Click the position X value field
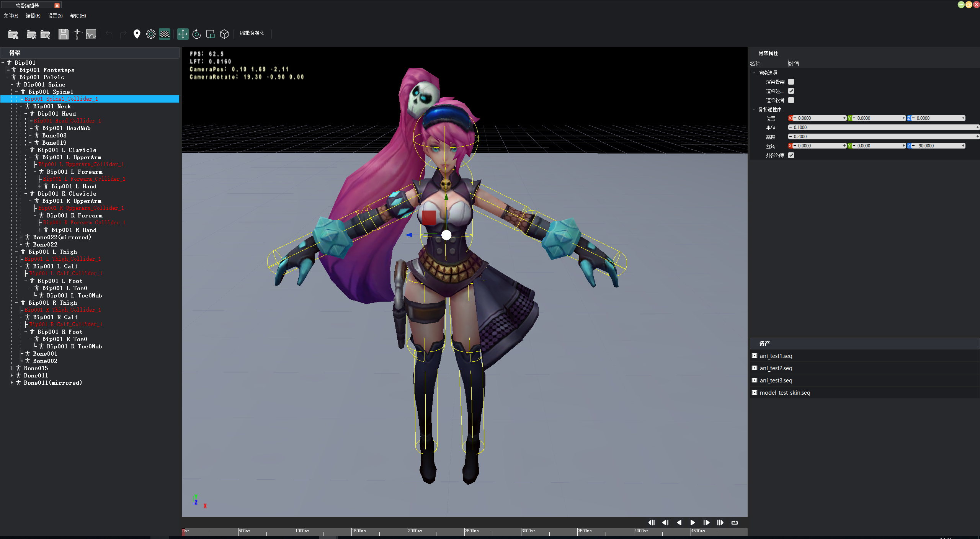Viewport: 980px width, 539px height. coord(820,118)
